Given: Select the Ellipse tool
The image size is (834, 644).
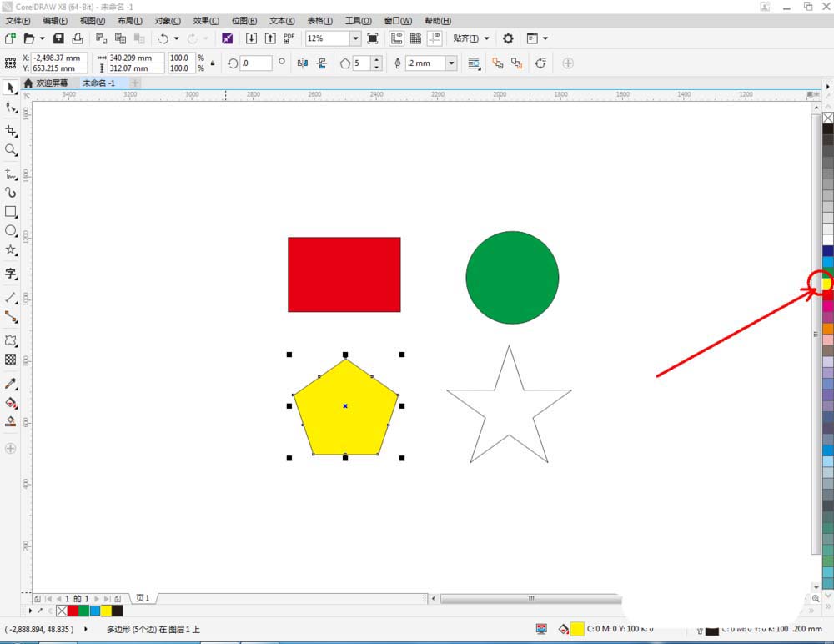Looking at the screenshot, I should 11,231.
